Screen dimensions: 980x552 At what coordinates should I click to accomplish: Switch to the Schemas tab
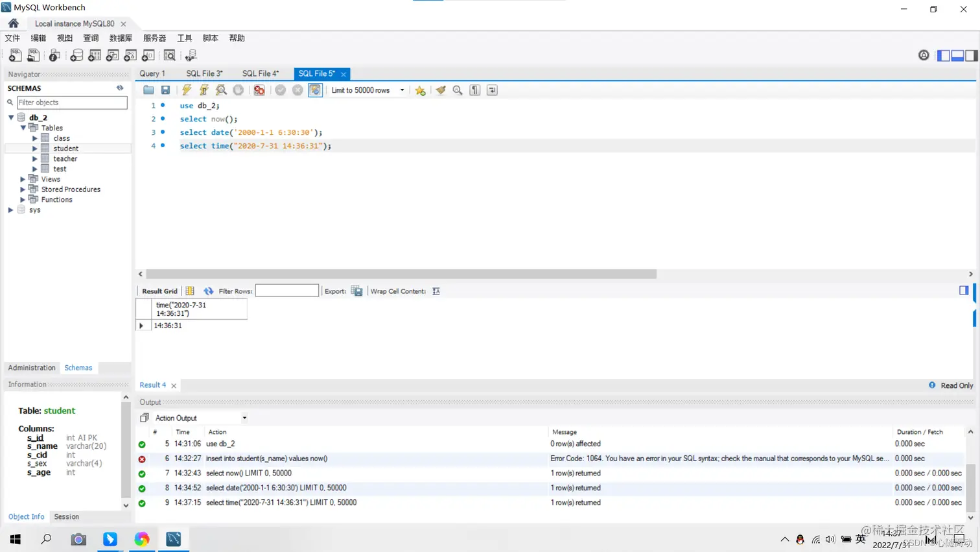(78, 368)
